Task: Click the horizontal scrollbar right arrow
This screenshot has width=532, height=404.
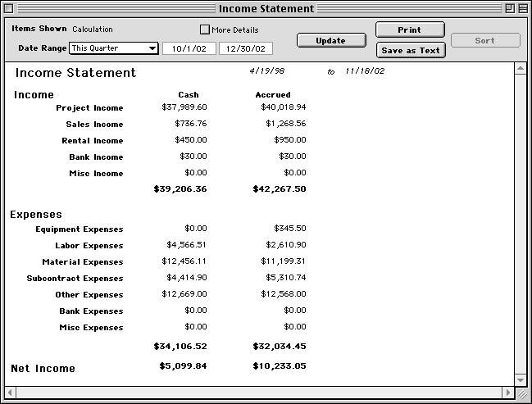Action: pyautogui.click(x=507, y=393)
